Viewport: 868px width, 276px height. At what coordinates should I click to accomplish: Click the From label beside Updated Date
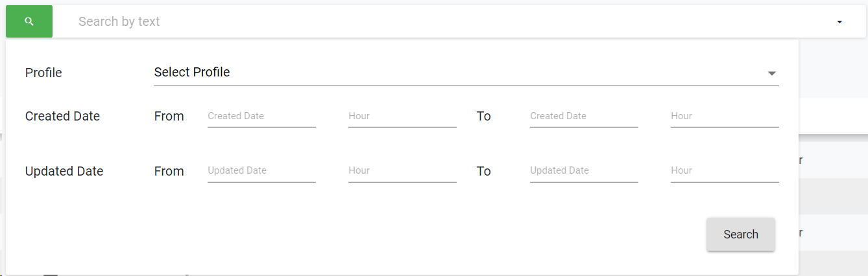coord(169,171)
